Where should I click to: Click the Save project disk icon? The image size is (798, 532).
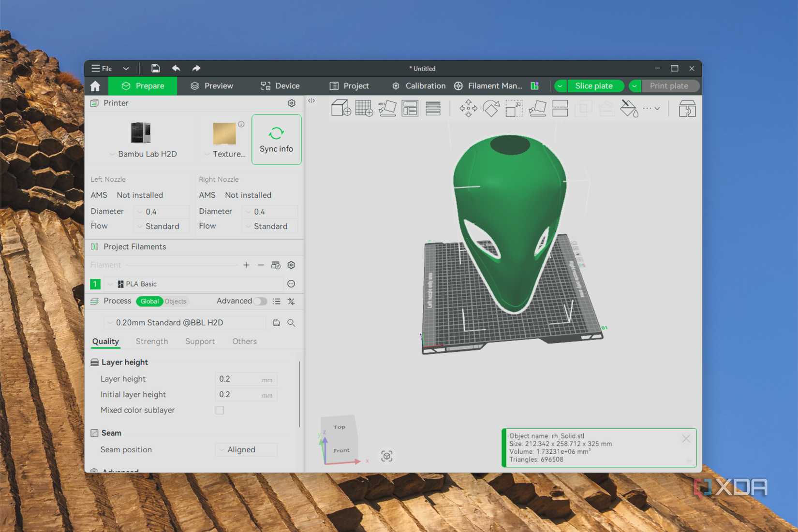coord(155,68)
